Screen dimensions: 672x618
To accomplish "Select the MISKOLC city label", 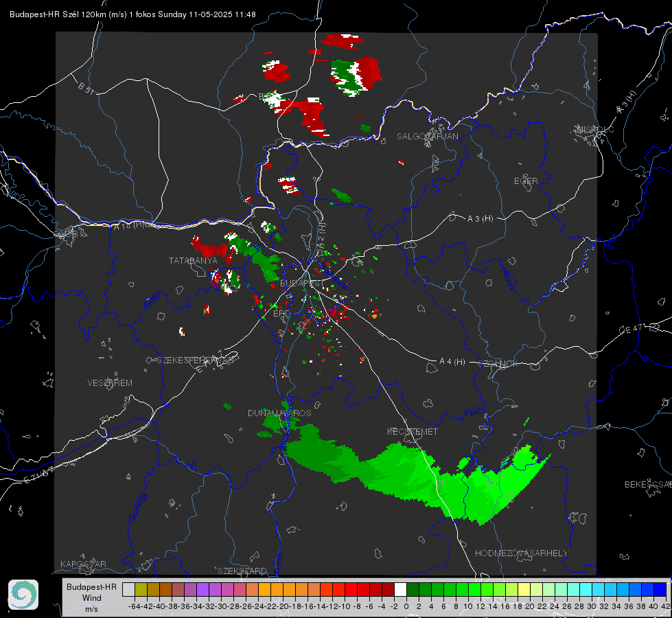I will (x=595, y=129).
